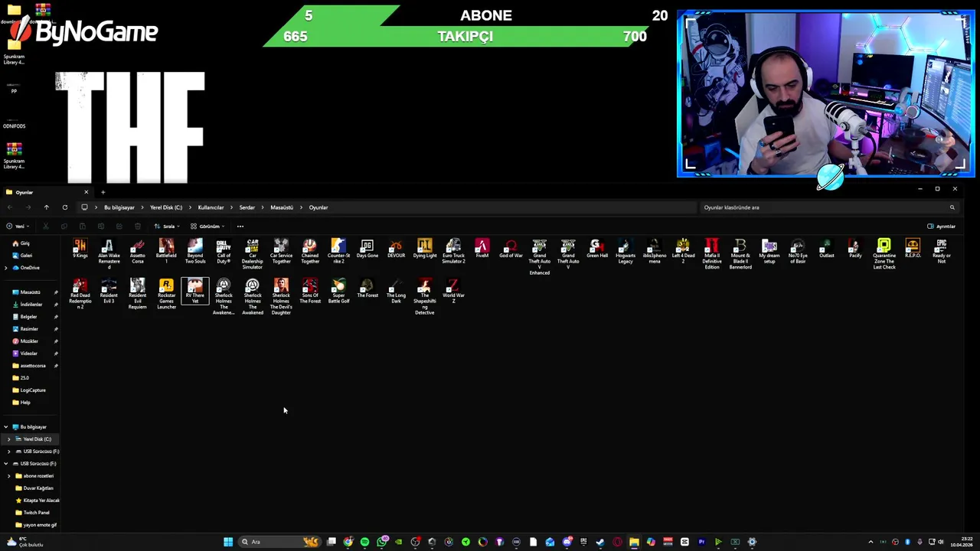Expand the abone rozetleri folder node
Screen dimensions: 980x551
pyautogui.click(x=8, y=476)
